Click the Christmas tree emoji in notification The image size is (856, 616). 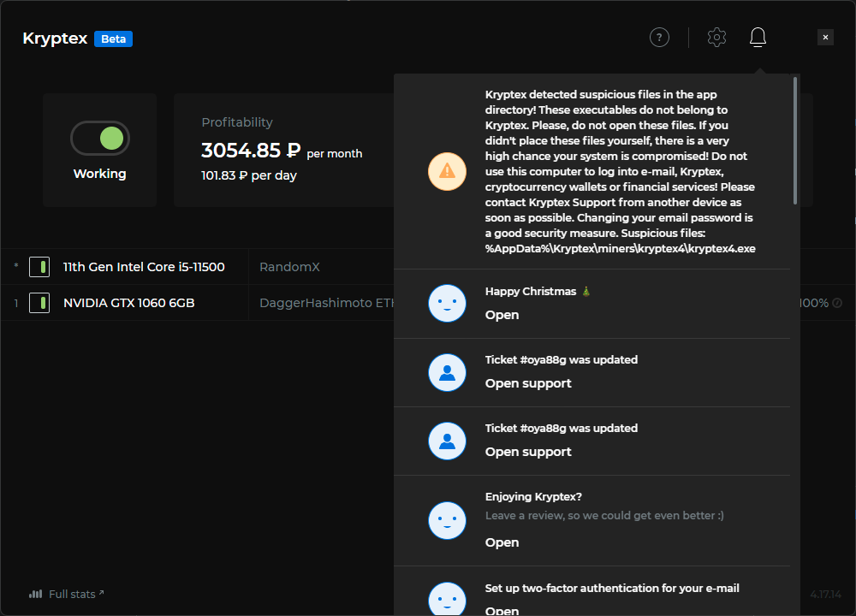pyautogui.click(x=586, y=292)
